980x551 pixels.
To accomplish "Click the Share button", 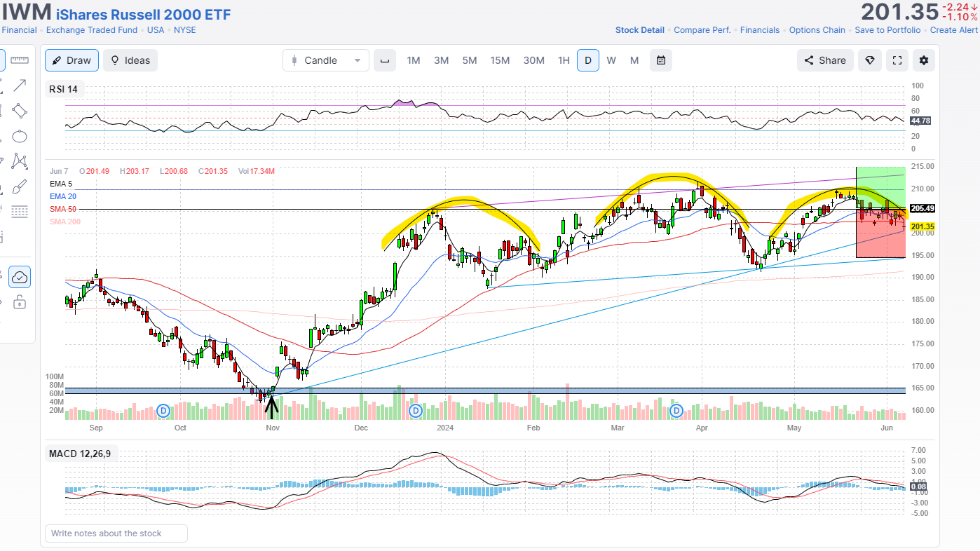I will click(825, 60).
